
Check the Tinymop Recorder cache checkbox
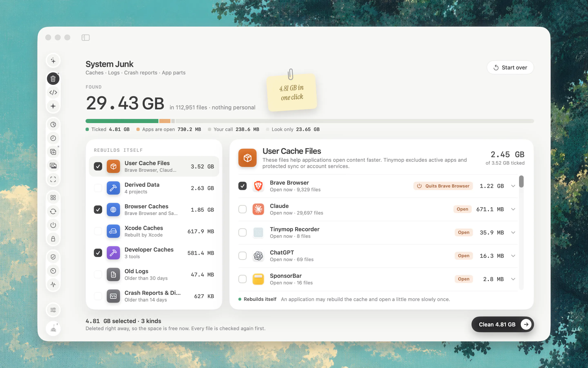pyautogui.click(x=242, y=233)
